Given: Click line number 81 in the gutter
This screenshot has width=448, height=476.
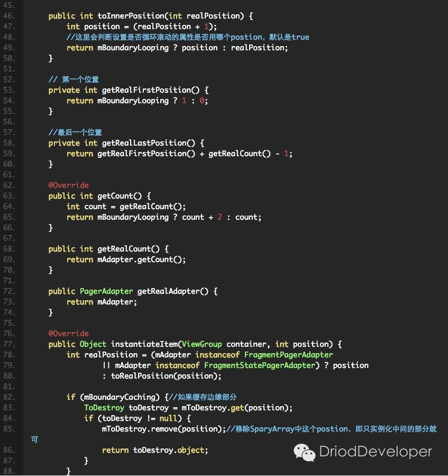Looking at the screenshot, I should tap(9, 387).
